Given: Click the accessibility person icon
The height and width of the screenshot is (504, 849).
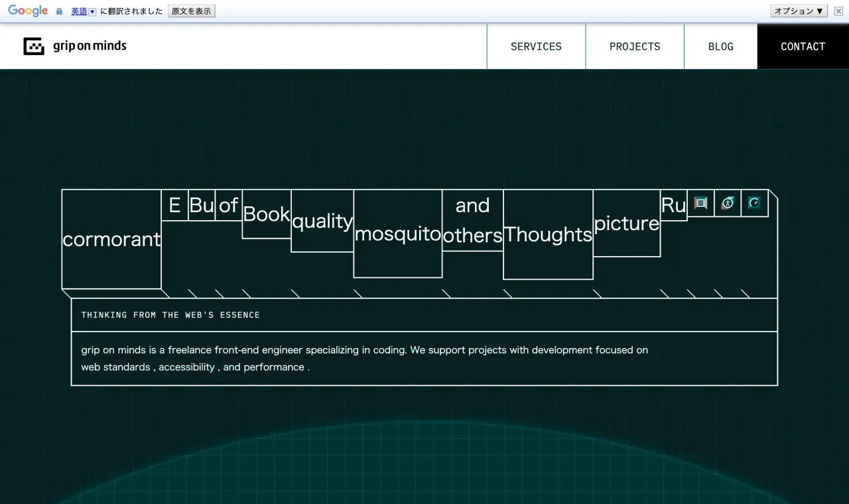Looking at the screenshot, I should click(x=728, y=203).
